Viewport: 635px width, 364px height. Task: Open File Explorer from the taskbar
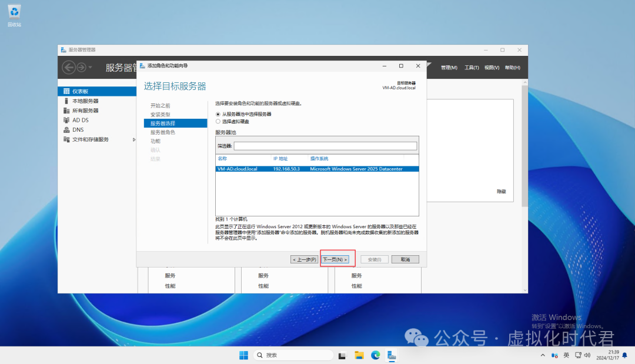point(359,355)
